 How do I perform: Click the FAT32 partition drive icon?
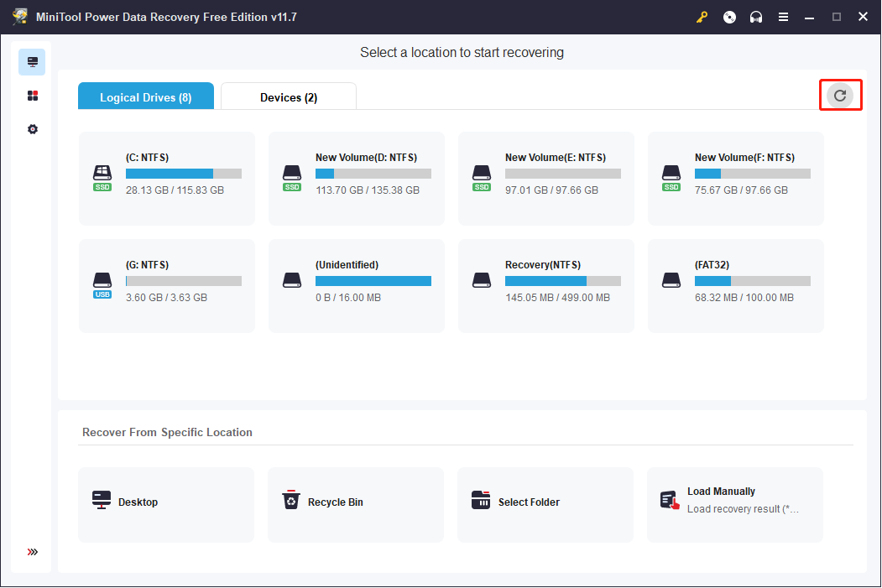pyautogui.click(x=671, y=280)
